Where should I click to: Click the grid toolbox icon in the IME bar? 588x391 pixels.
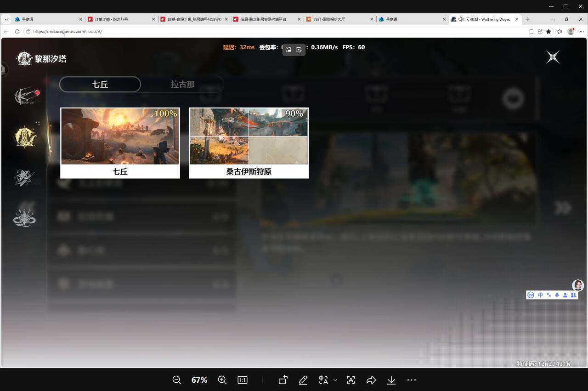tap(573, 295)
